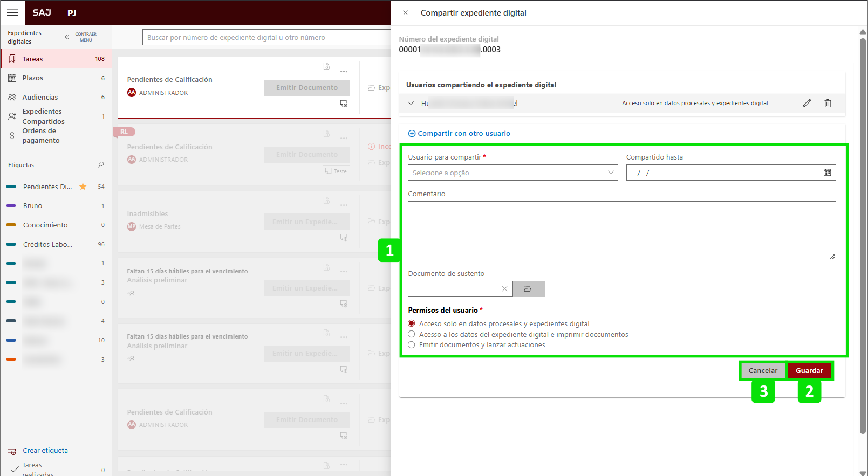This screenshot has height=476, width=868.
Task: Click the Cancelar button
Action: tap(763, 370)
